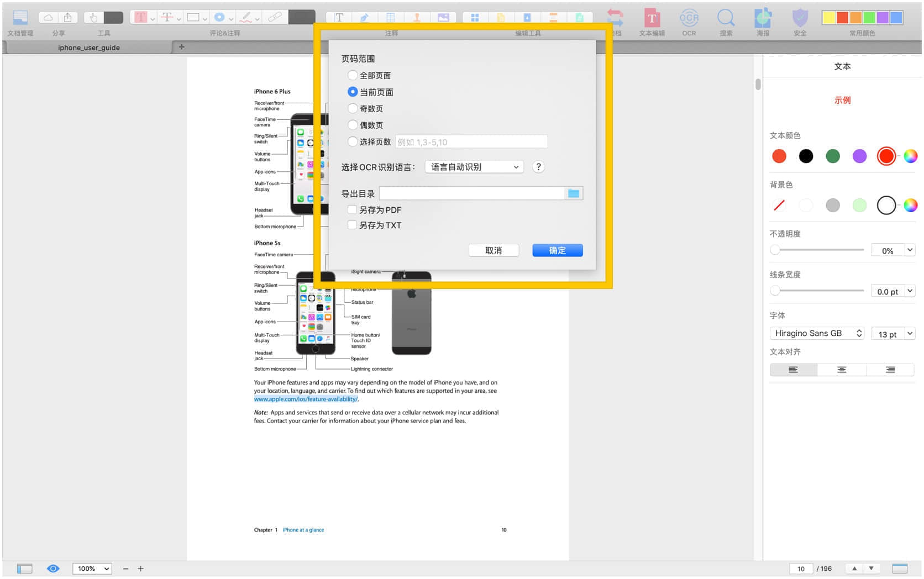Pick the yellow swatch in 常用颜色
Image resolution: width=924 pixels, height=579 pixels.
coord(828,18)
